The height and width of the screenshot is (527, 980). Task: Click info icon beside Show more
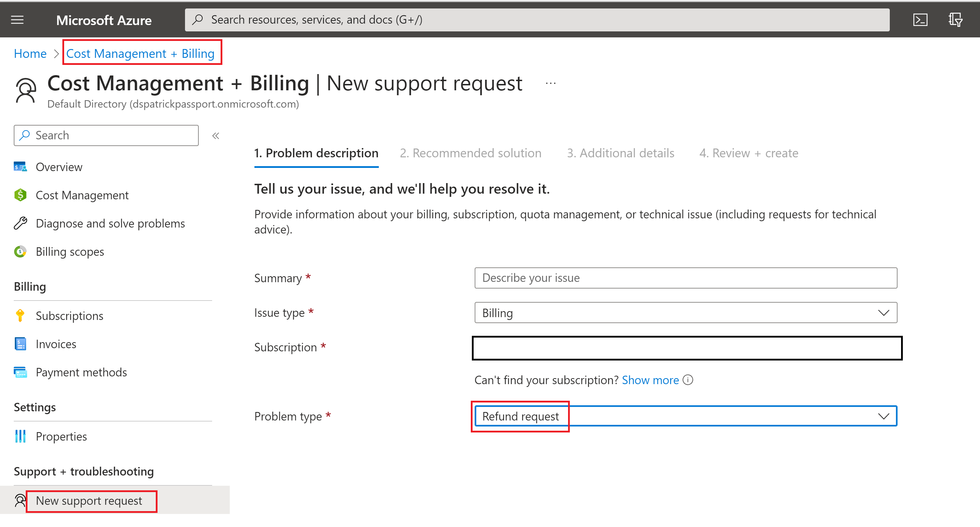pyautogui.click(x=688, y=380)
